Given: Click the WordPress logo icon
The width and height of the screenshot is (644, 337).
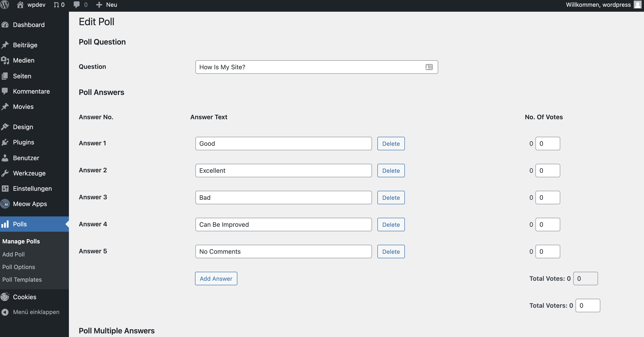Looking at the screenshot, I should click(x=5, y=5).
